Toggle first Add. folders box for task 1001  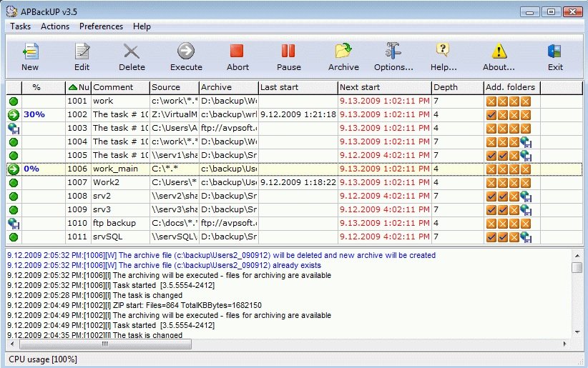pos(491,101)
